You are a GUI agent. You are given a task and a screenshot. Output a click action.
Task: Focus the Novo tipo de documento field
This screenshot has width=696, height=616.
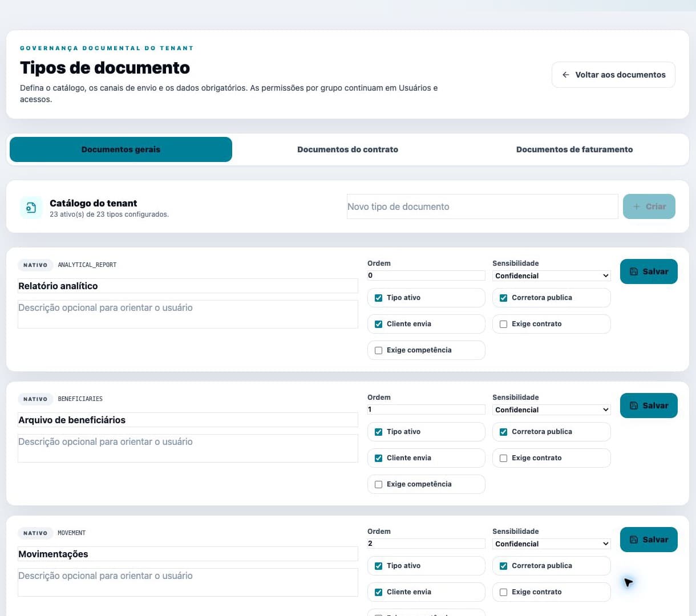point(482,206)
